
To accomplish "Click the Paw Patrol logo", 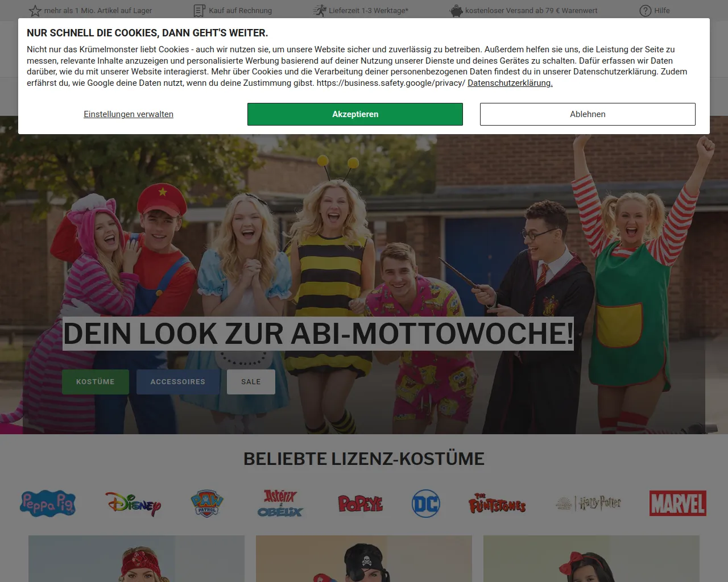I will pos(206,503).
